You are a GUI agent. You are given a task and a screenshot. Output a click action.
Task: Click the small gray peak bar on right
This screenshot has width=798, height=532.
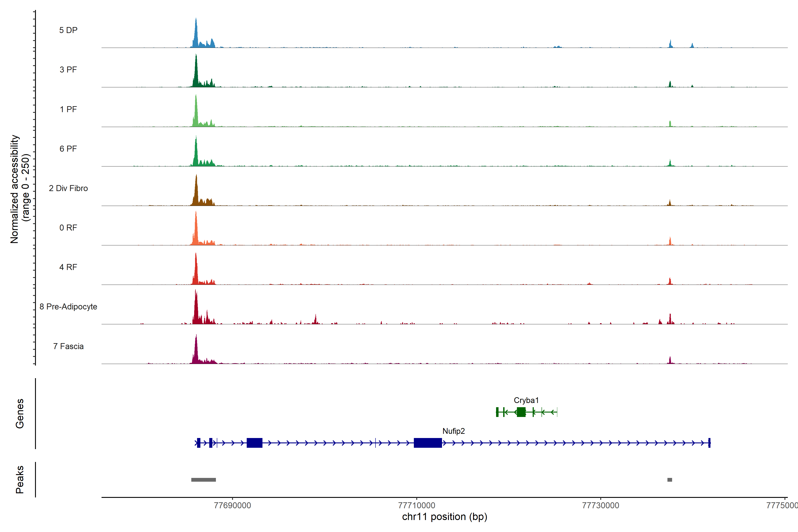(670, 480)
